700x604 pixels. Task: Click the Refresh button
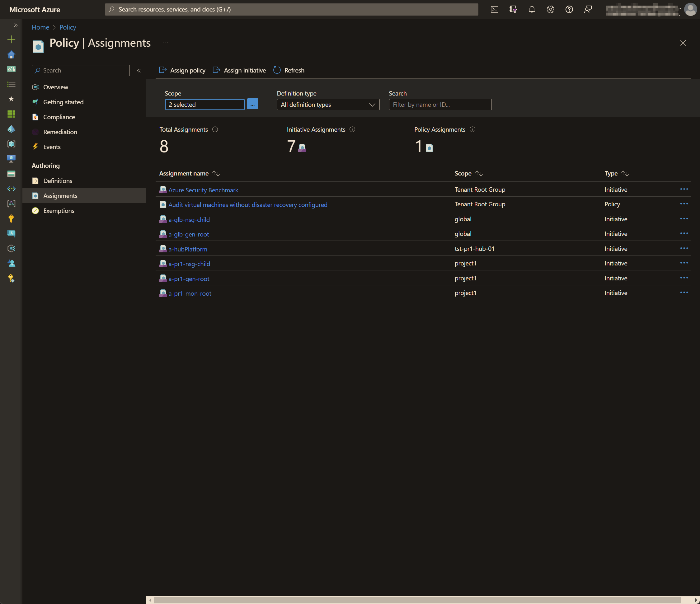coord(289,70)
